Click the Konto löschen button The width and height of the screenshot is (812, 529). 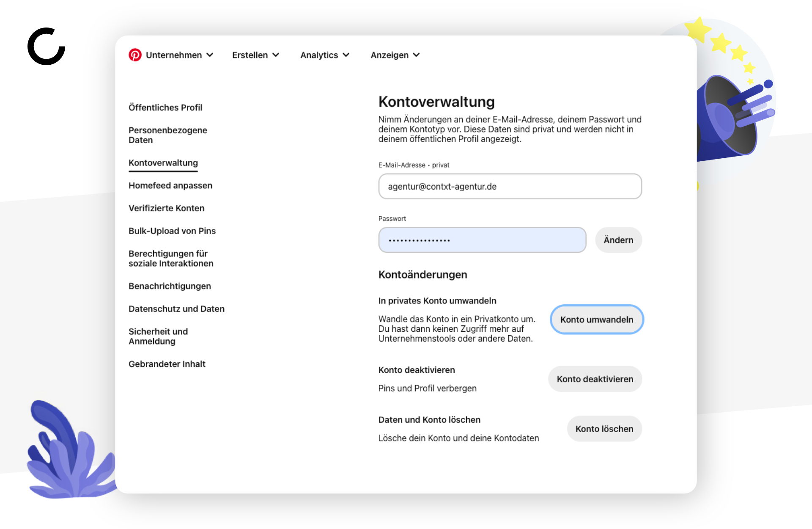604,429
